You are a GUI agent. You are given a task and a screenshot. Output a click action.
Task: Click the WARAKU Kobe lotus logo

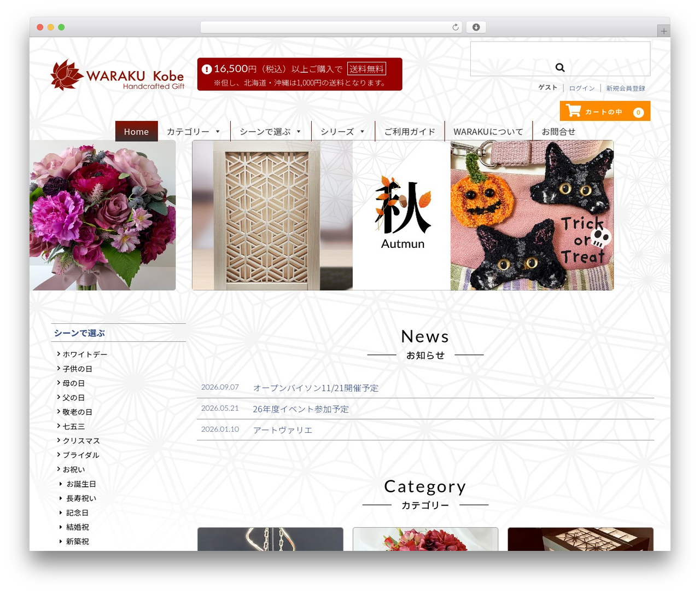coord(118,75)
